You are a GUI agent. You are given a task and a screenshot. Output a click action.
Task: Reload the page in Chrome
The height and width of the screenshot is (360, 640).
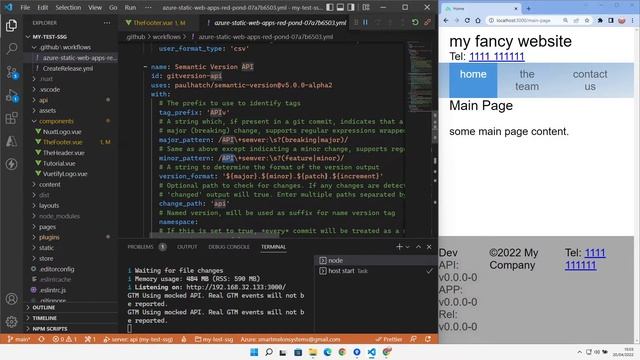click(x=467, y=20)
